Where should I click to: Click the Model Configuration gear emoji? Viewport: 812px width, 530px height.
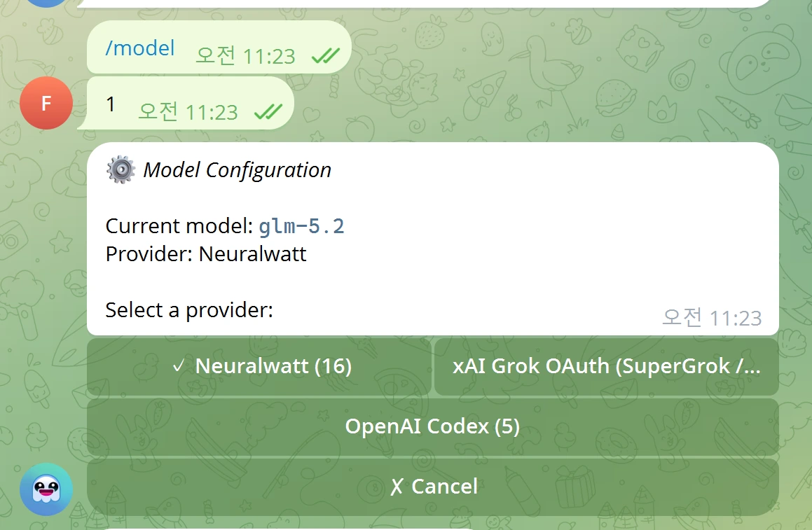click(x=121, y=169)
